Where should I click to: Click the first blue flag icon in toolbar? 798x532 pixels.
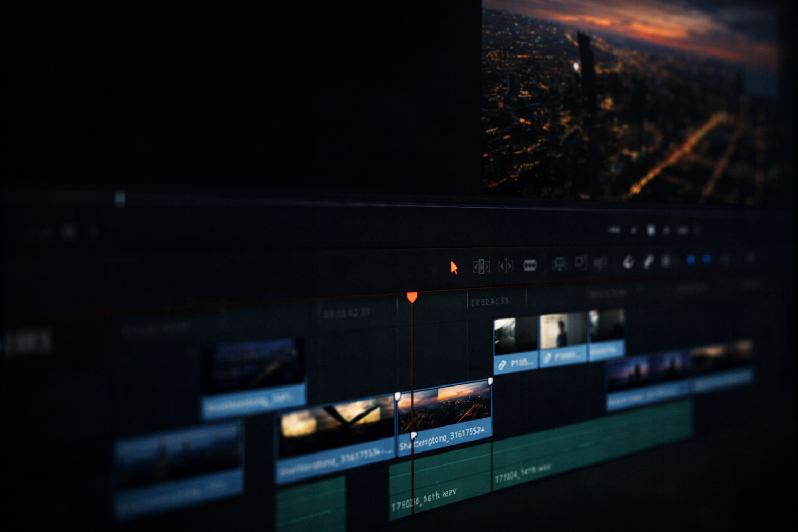coord(690,259)
